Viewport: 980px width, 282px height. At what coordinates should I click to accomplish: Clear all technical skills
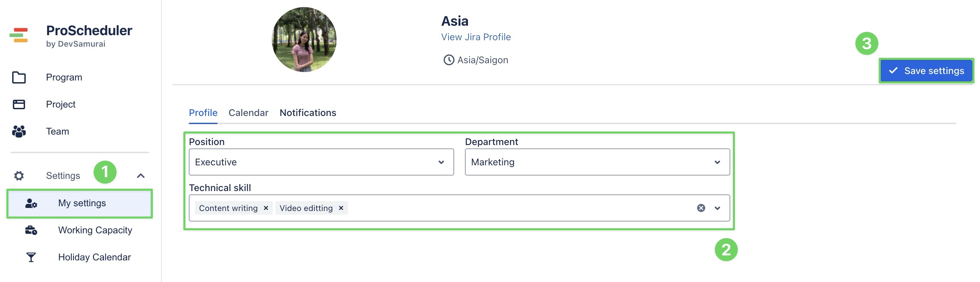click(x=701, y=208)
